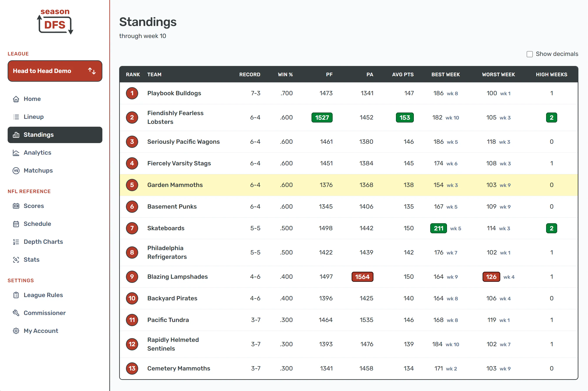This screenshot has width=588, height=391.
Task: Click rank 11 badge for Pacific Tundra
Action: [132, 320]
